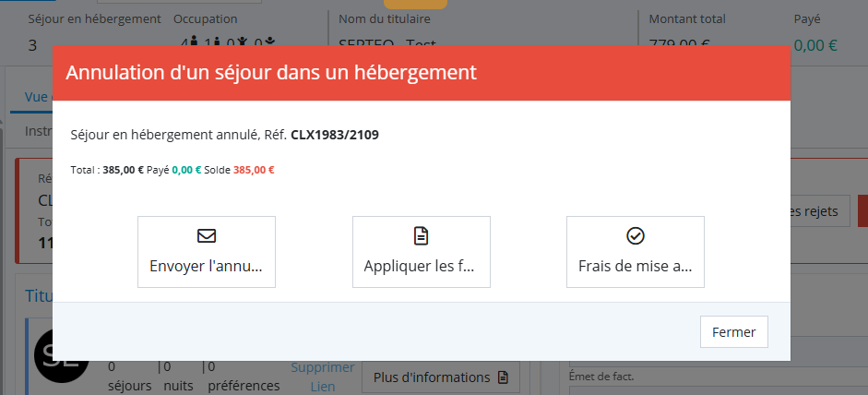868x395 pixels.
Task: Click the Supprimer Lien link
Action: 322,377
